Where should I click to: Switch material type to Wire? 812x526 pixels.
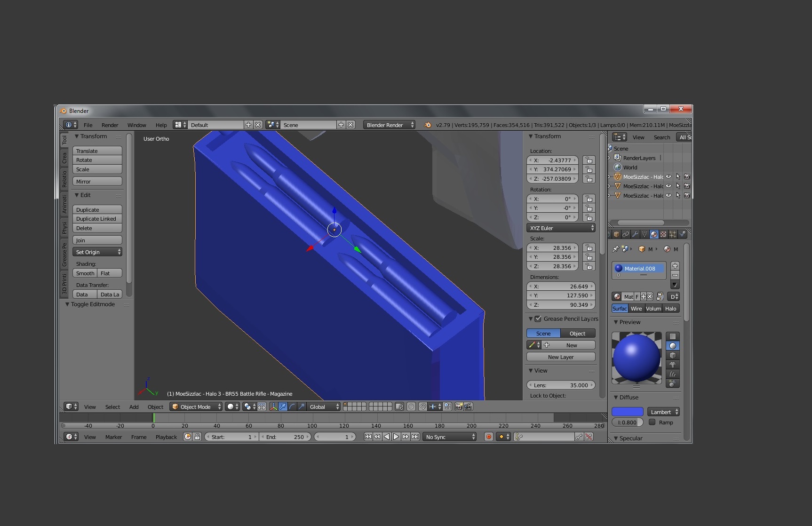pyautogui.click(x=636, y=309)
